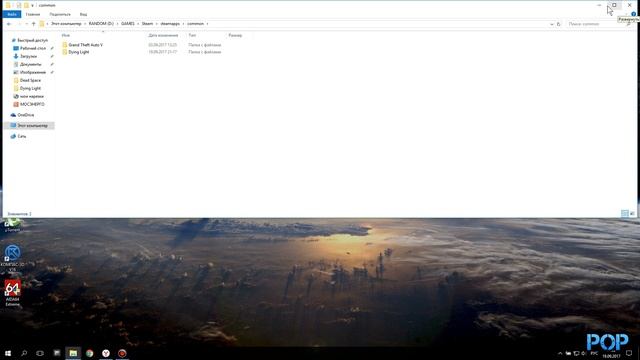Click RANDOM (D:) breadcrumb segment
640x360 pixels.
tap(101, 24)
